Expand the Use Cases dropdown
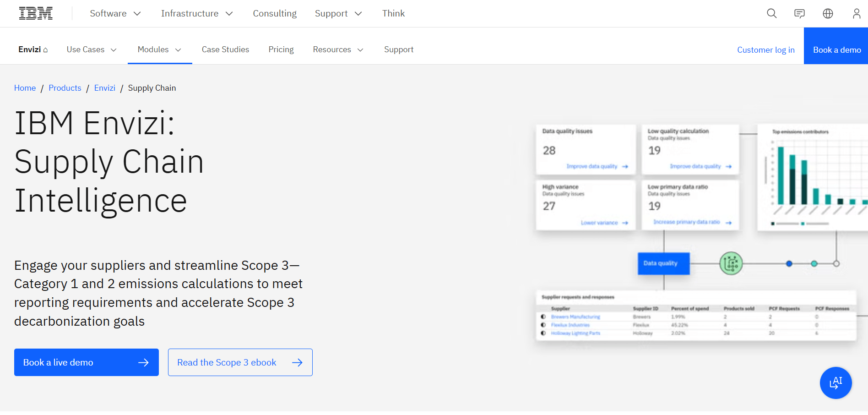This screenshot has width=868, height=415. pyautogui.click(x=92, y=49)
